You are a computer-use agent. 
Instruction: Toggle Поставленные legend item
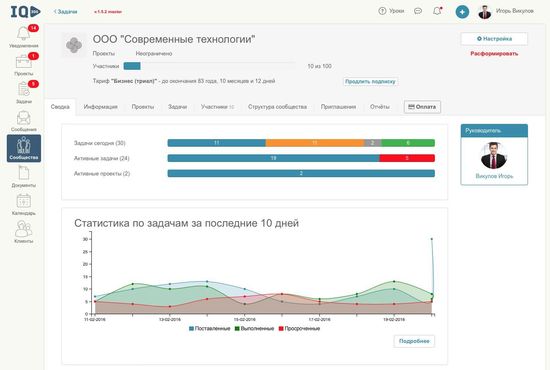pyautogui.click(x=209, y=329)
